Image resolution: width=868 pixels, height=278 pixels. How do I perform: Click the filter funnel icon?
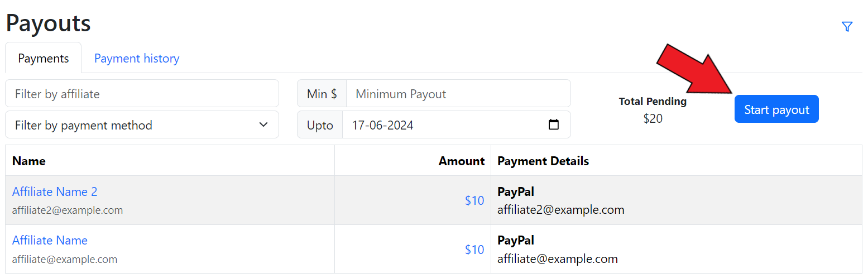(x=847, y=26)
